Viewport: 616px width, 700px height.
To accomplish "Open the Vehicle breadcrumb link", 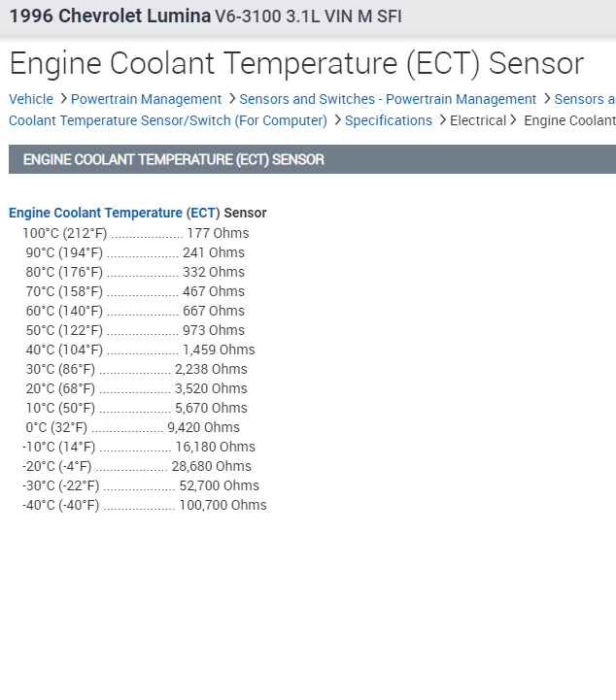I will pos(31,99).
